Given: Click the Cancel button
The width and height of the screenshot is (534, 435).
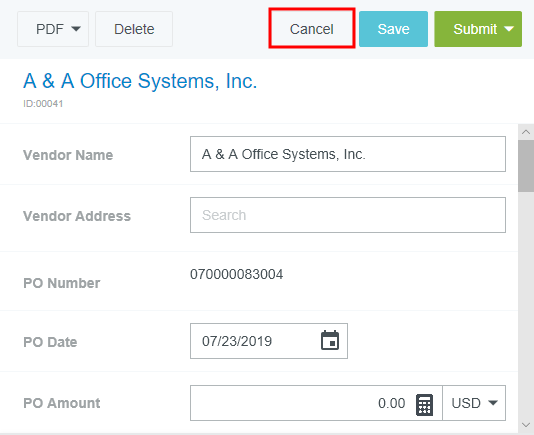Looking at the screenshot, I should 312,29.
